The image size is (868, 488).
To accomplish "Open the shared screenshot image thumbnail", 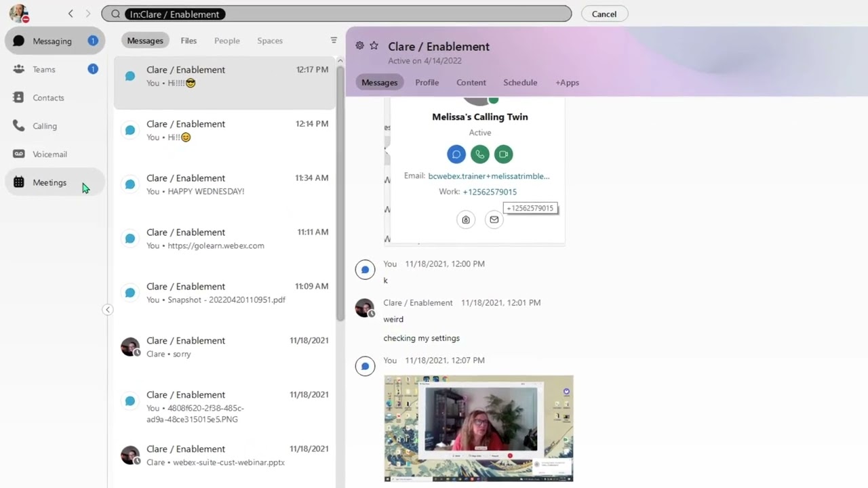I will [479, 428].
